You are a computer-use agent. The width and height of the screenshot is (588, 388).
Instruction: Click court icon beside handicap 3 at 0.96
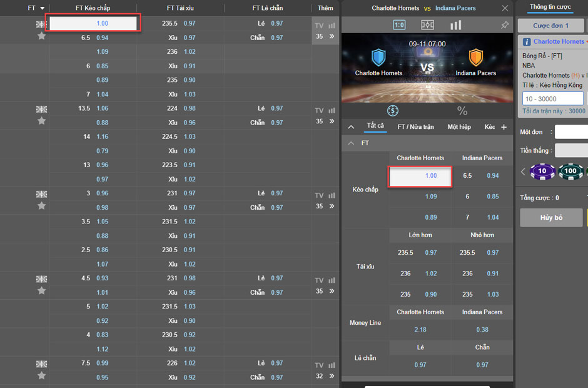(x=41, y=194)
